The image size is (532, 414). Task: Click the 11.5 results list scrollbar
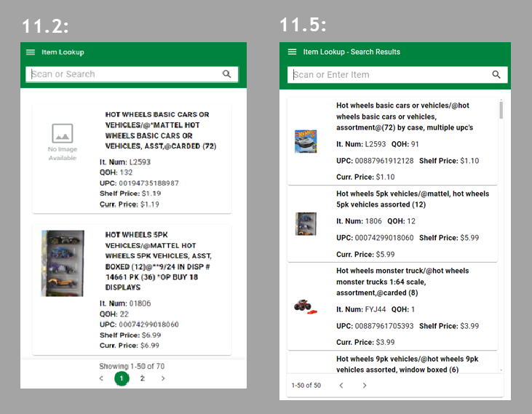click(501, 109)
